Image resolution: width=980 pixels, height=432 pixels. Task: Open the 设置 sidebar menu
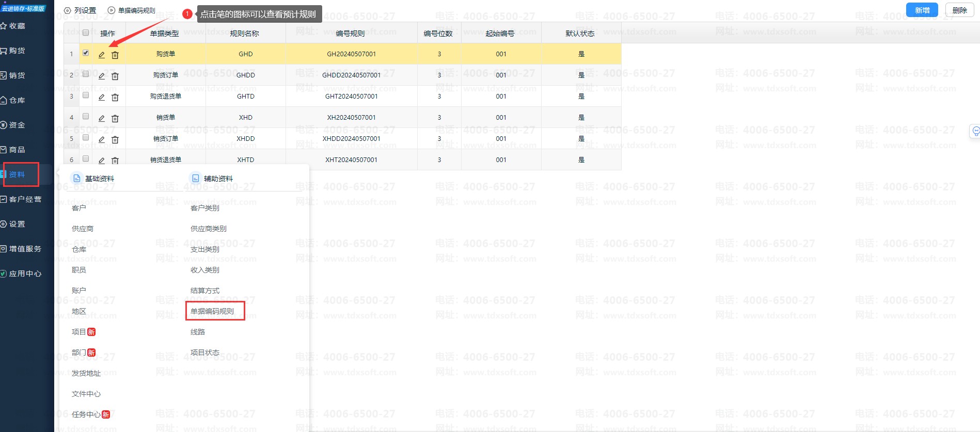tap(17, 224)
